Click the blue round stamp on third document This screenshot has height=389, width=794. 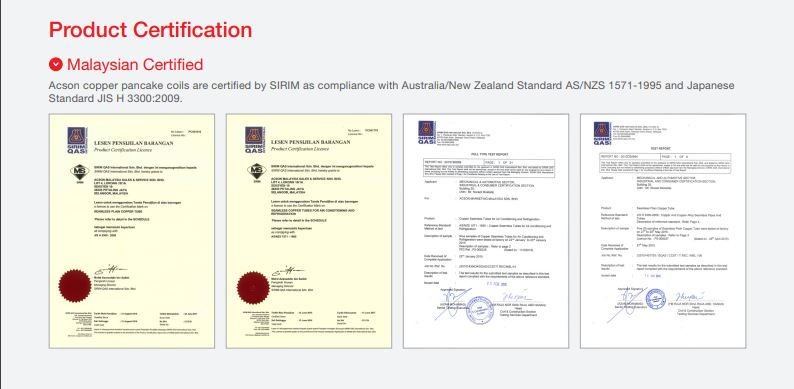(479, 310)
